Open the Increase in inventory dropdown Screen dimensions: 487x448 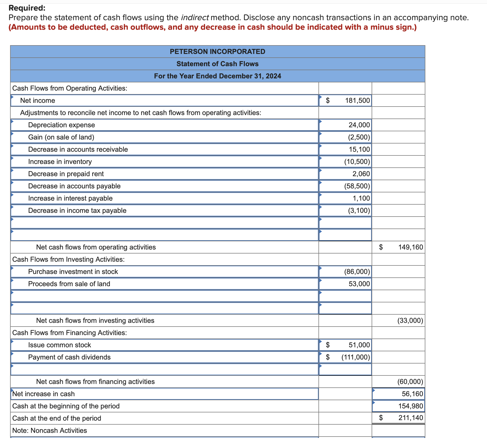(x=165, y=162)
